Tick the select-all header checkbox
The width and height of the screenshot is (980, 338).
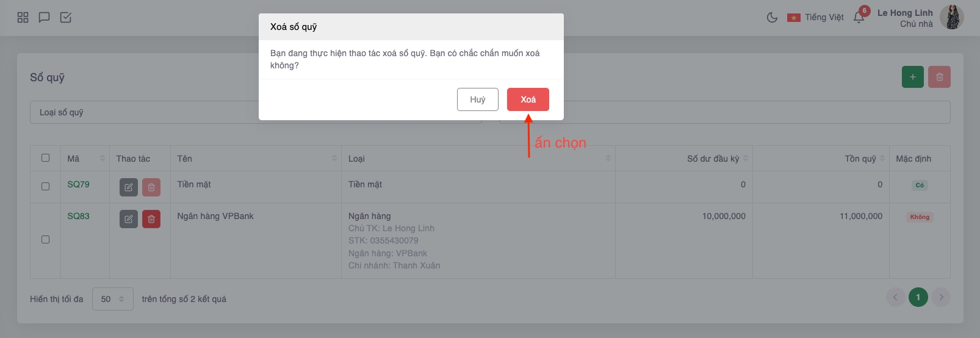[x=45, y=158]
